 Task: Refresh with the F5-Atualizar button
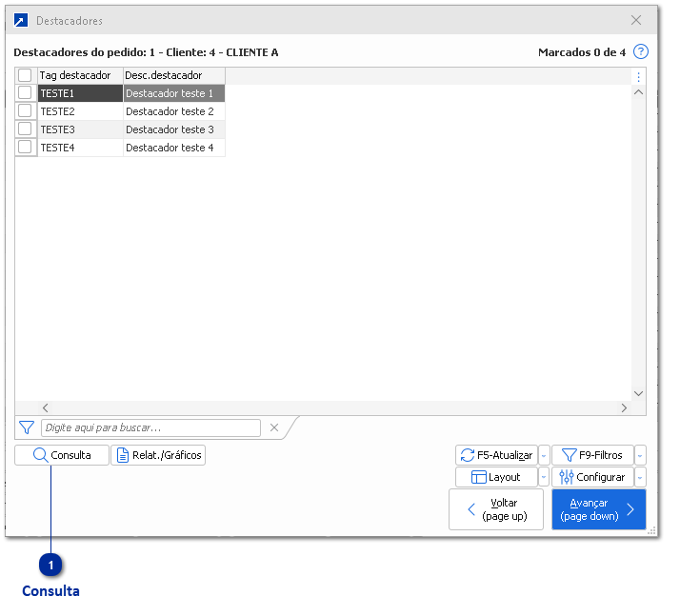coord(496,455)
